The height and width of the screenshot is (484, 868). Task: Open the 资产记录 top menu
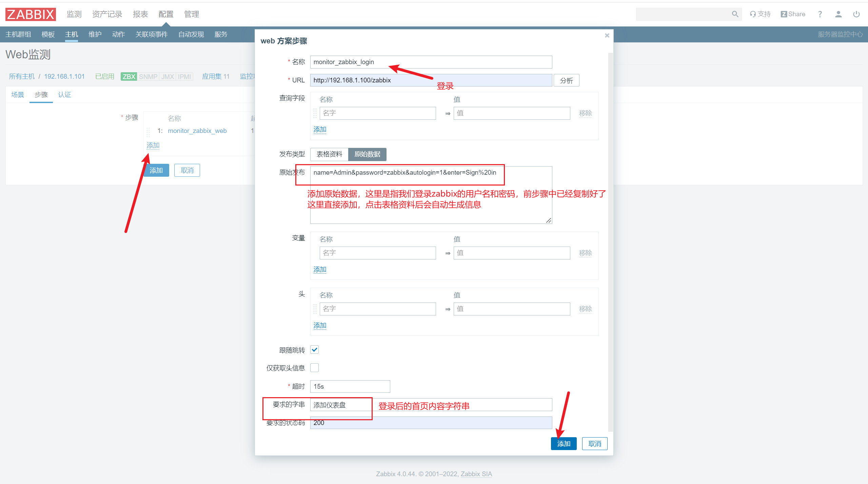tap(107, 14)
